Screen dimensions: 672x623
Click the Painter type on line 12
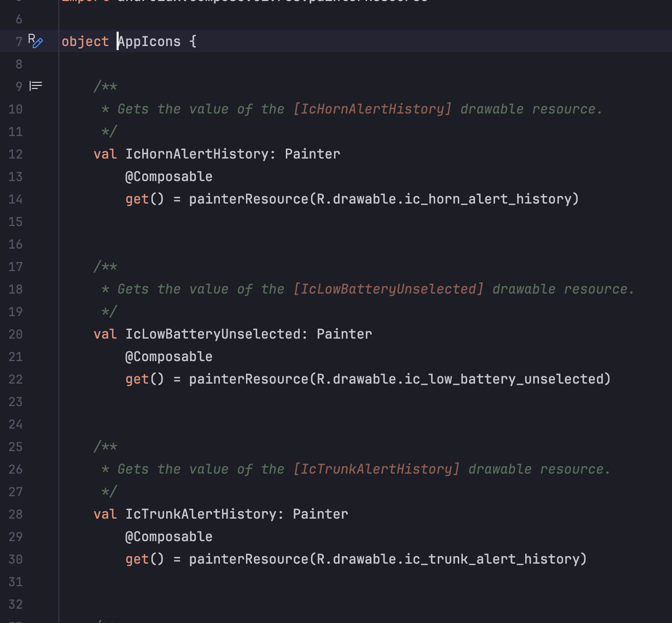pyautogui.click(x=312, y=154)
